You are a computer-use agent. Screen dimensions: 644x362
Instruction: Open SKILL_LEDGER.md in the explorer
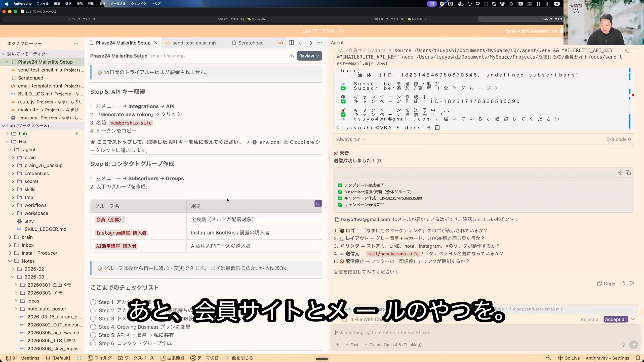[45, 229]
